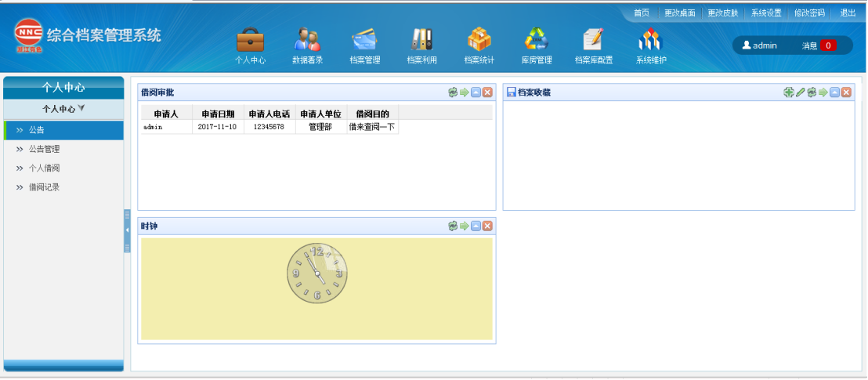This screenshot has height=380, width=868.
Task: Select the admin cell in table
Action: click(166, 127)
